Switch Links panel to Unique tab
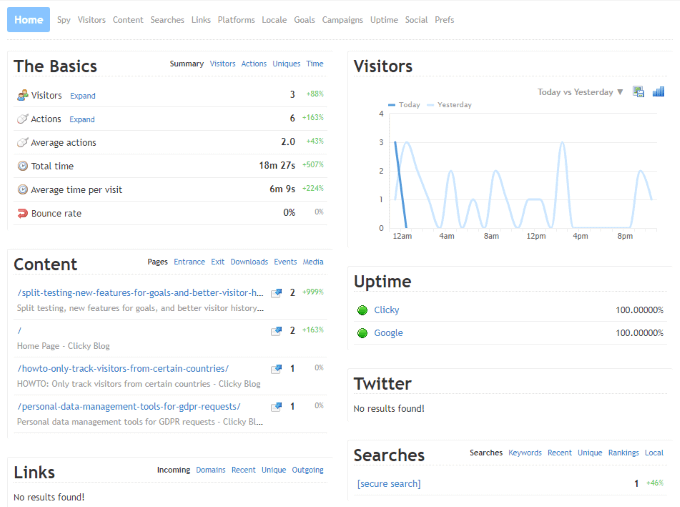This screenshot has height=507, width=680. [274, 470]
